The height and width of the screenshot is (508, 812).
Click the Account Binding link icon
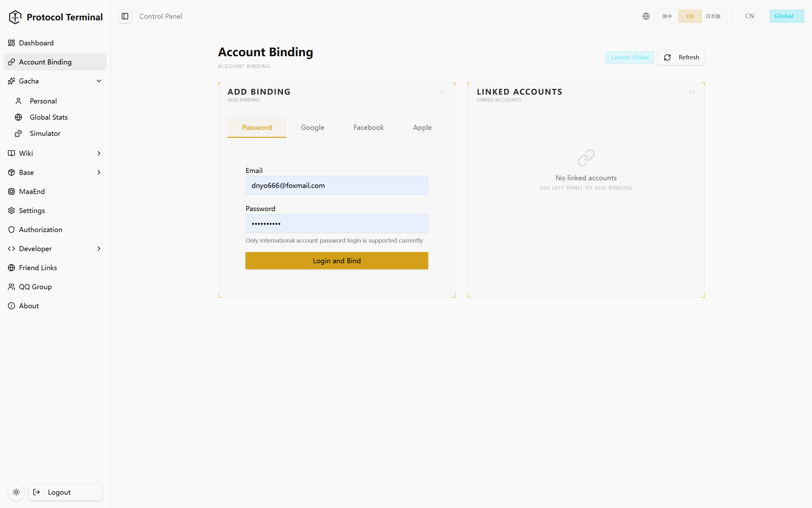(11, 62)
